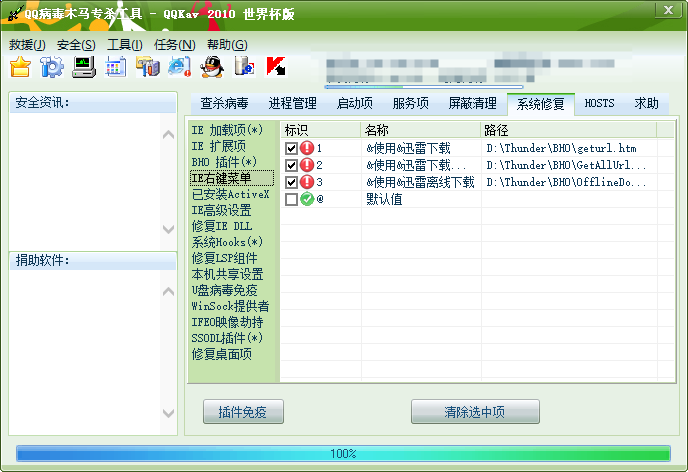Click the red warning icon in row 1
Image resolution: width=688 pixels, height=472 pixels.
point(307,148)
